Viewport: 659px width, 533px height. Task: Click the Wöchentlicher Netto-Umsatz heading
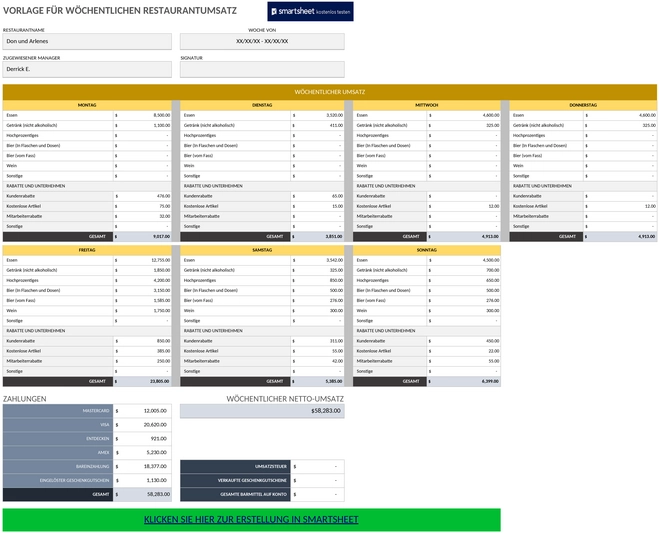point(285,399)
